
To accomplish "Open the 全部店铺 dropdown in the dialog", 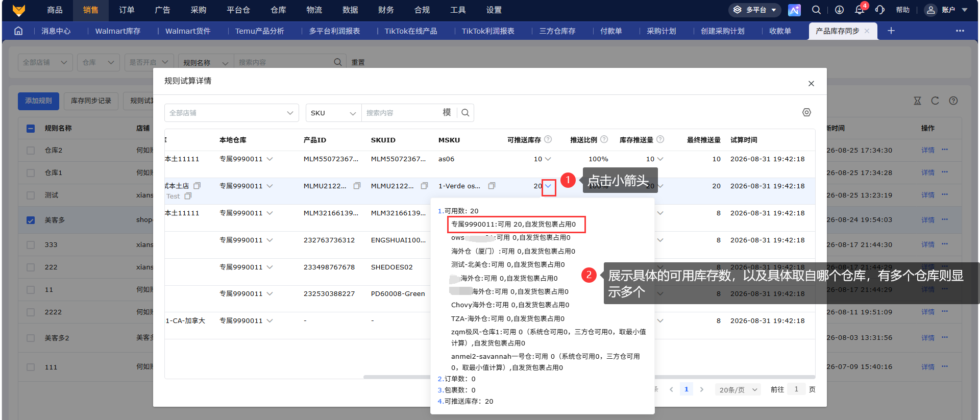I will point(232,113).
